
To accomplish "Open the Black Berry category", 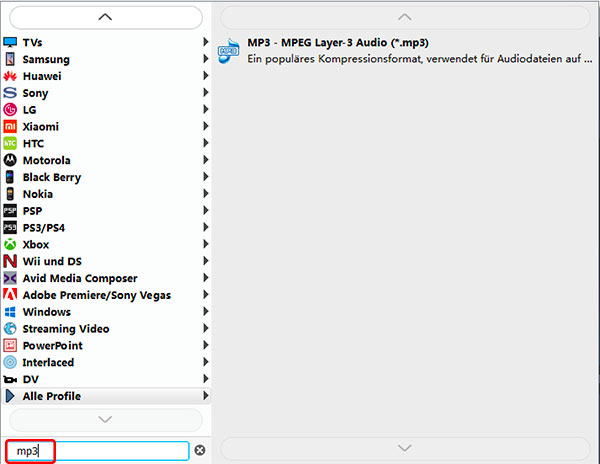I will [x=106, y=177].
